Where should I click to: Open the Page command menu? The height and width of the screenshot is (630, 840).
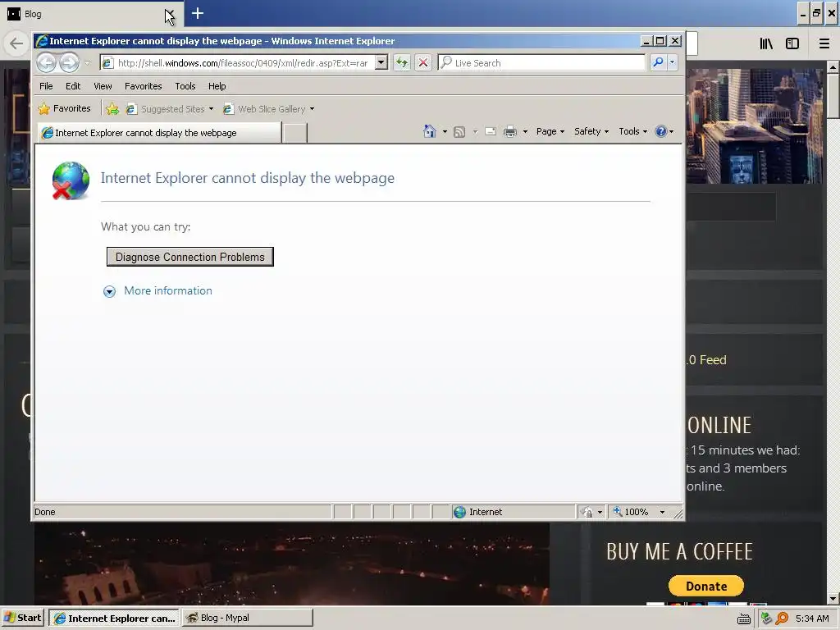coord(550,132)
